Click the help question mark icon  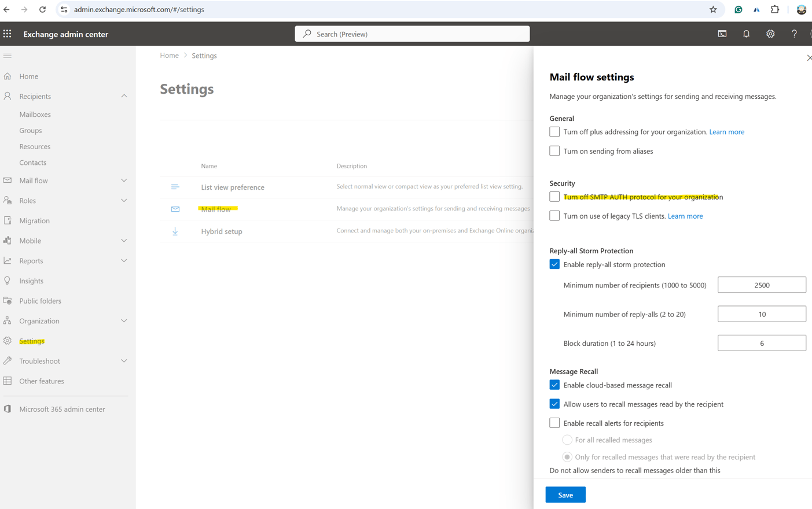[794, 34]
